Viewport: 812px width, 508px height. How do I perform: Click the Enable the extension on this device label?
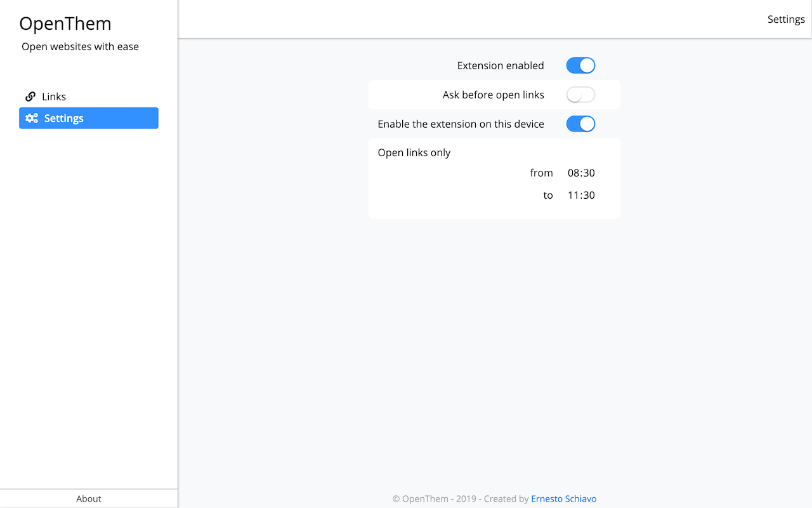461,124
